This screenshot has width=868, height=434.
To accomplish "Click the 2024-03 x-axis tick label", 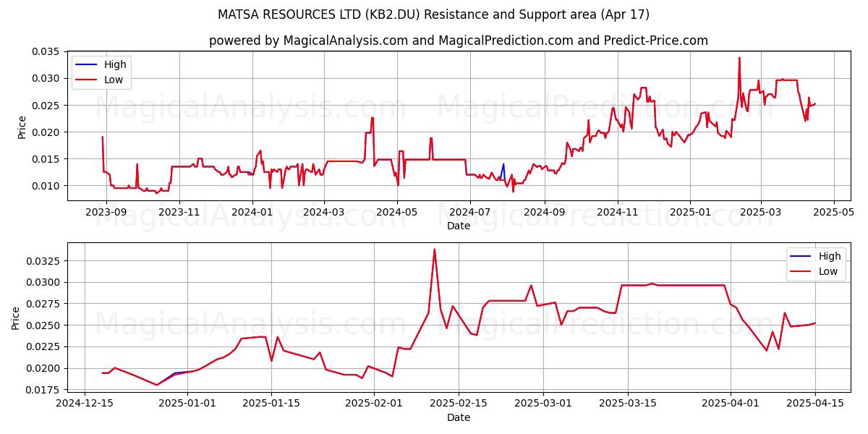I will click(x=323, y=213).
